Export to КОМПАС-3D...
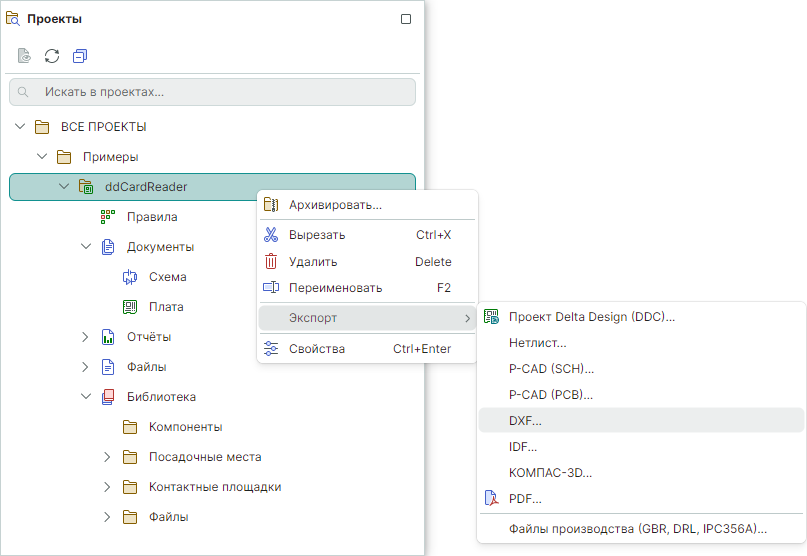 [550, 473]
